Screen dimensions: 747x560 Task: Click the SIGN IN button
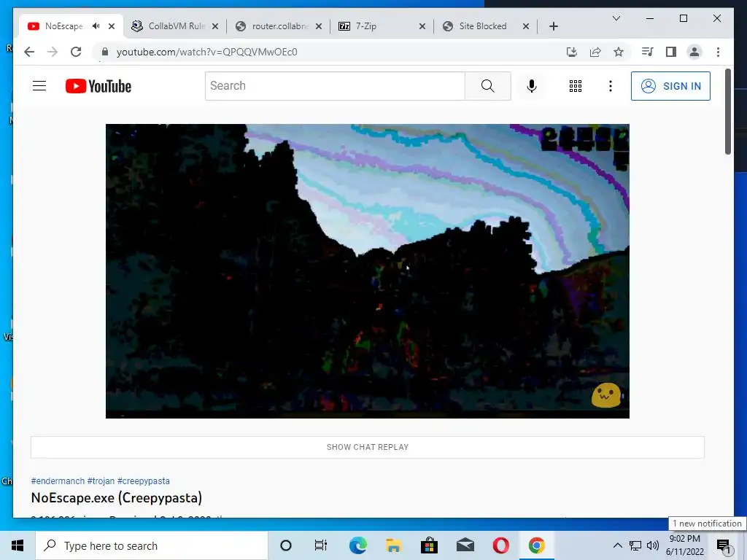670,86
